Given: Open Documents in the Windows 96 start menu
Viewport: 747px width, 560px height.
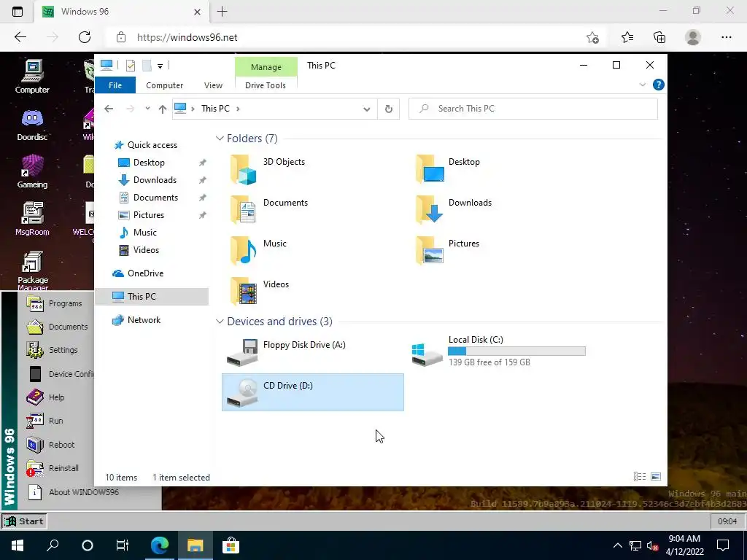Looking at the screenshot, I should 55,327.
